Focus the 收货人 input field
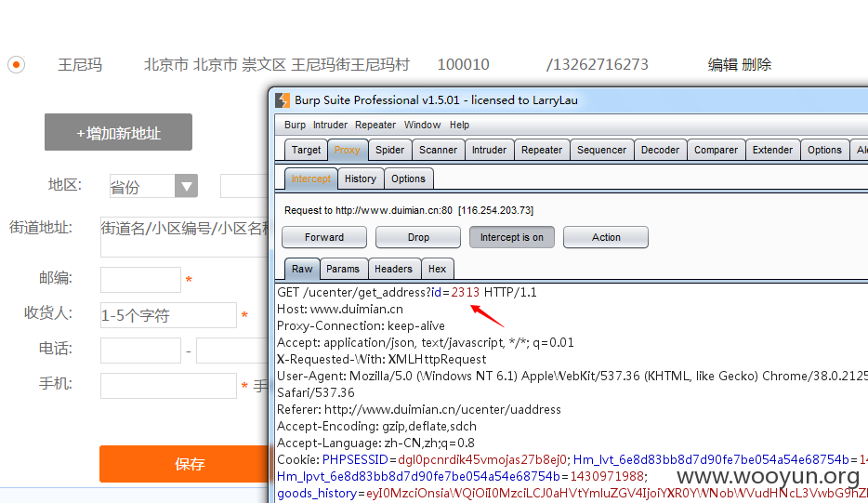 pos(168,315)
